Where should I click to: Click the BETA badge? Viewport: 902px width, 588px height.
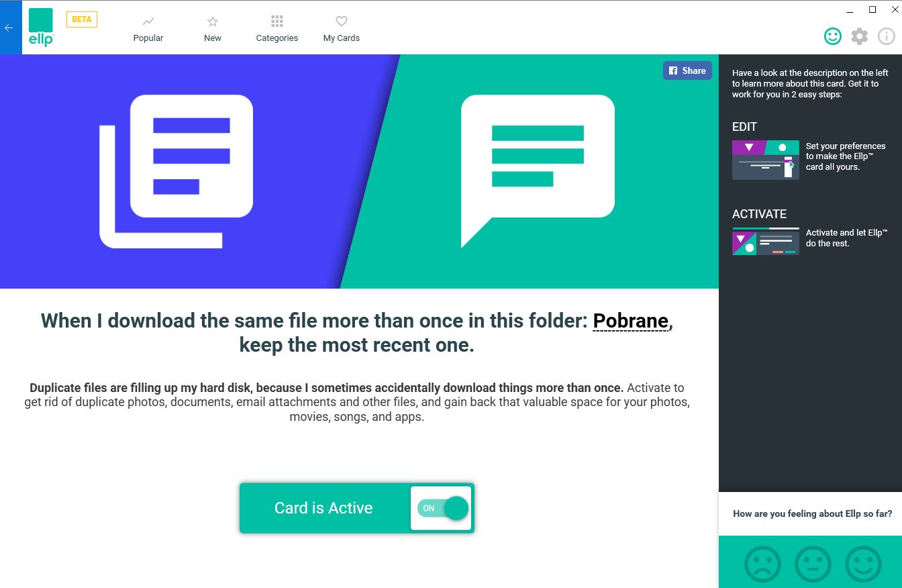pyautogui.click(x=82, y=19)
